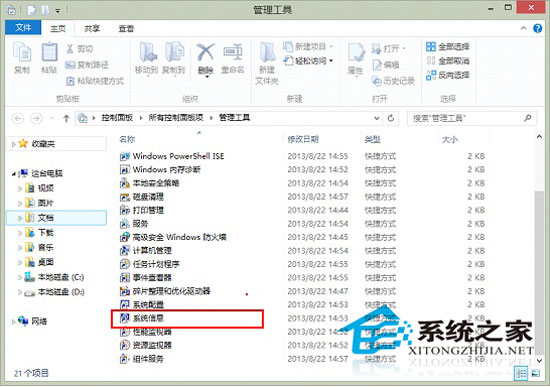Select the 本地安全策略 shortcut
Image resolution: width=550 pixels, height=387 pixels.
point(149,183)
